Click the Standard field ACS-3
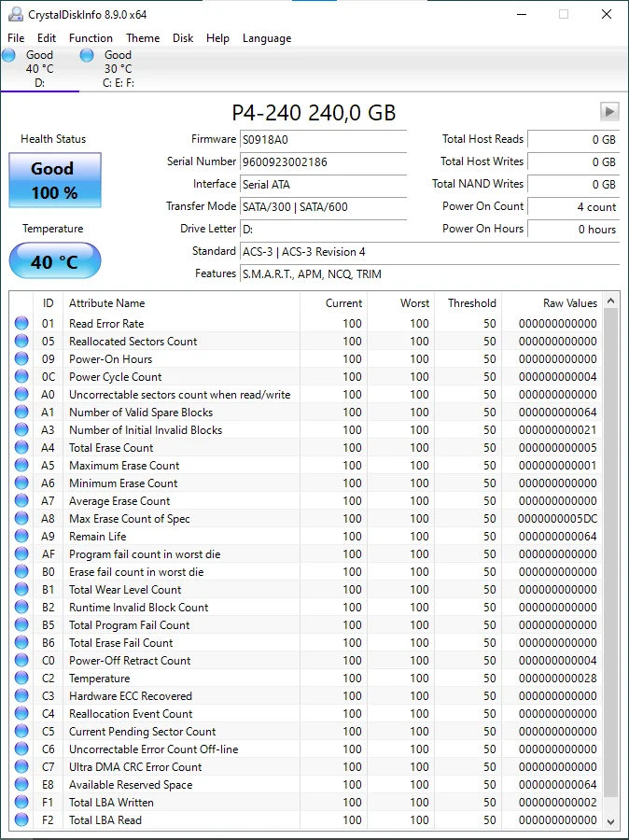The image size is (629, 840). (429, 252)
